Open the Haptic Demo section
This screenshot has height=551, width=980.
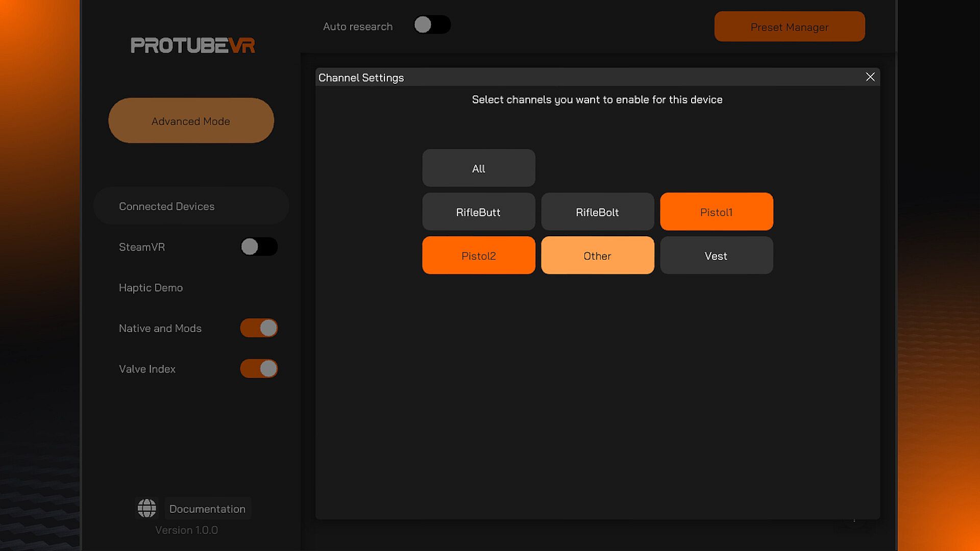point(151,288)
